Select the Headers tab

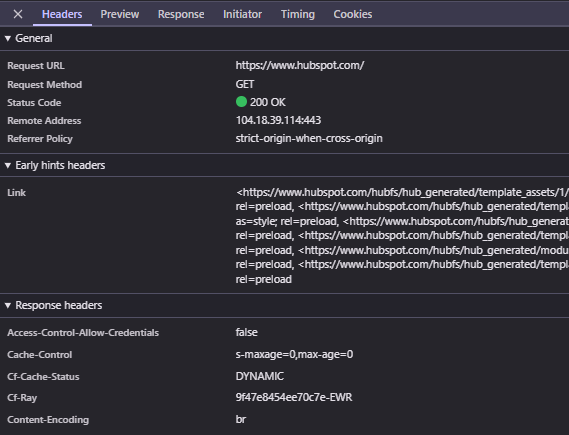(62, 14)
